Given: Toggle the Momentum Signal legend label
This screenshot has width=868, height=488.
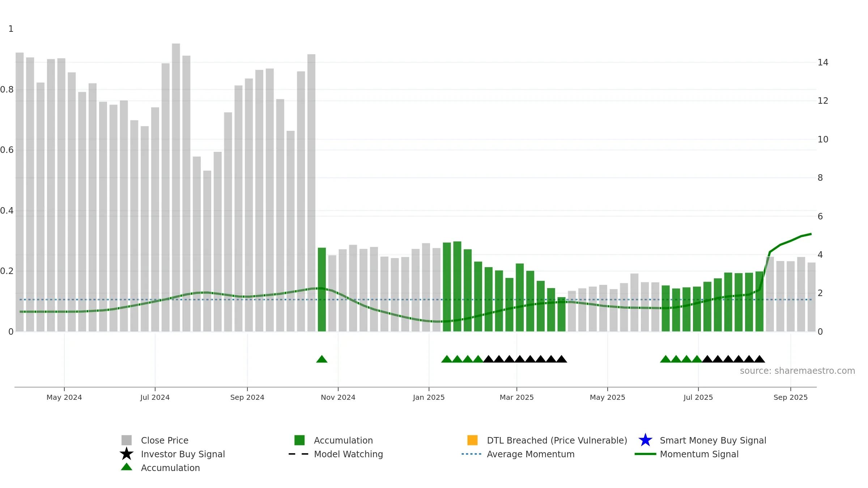Looking at the screenshot, I should tap(699, 454).
